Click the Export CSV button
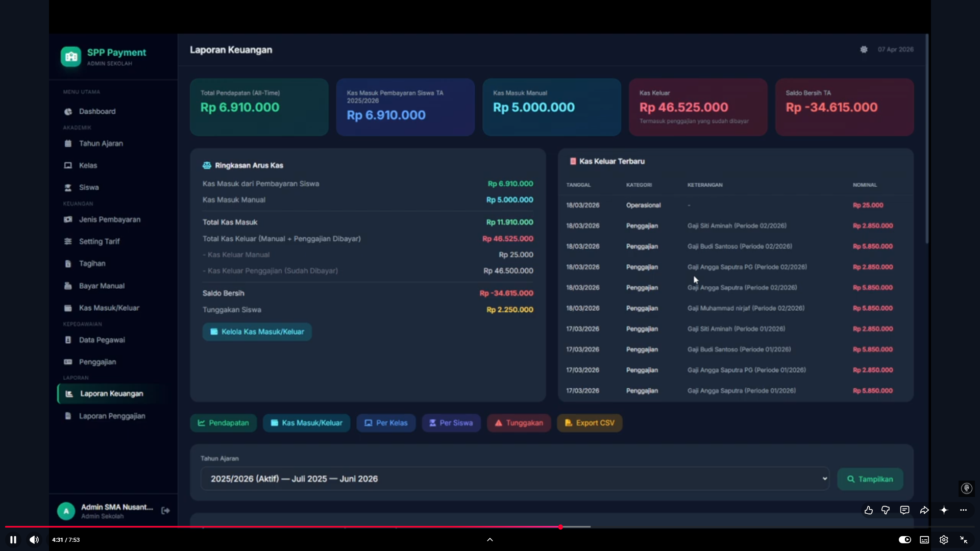 (590, 423)
